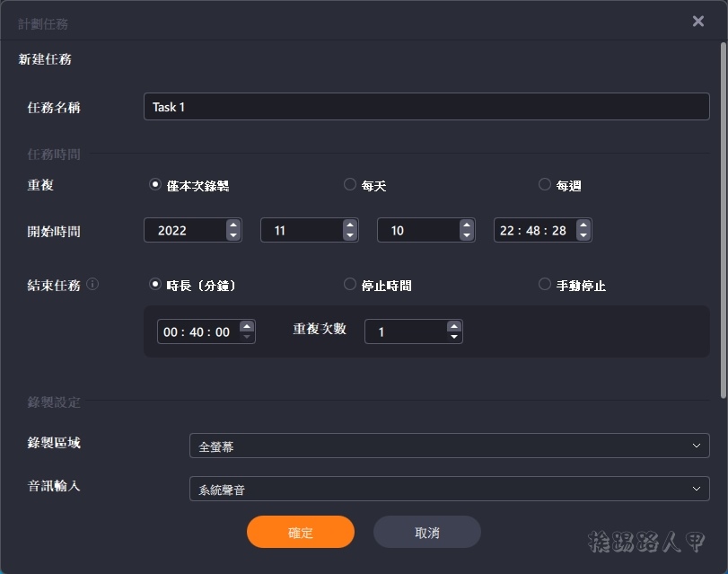Viewport: 728px width, 574px height.
Task: Decrease the month 11 with down arrow
Action: [x=350, y=236]
